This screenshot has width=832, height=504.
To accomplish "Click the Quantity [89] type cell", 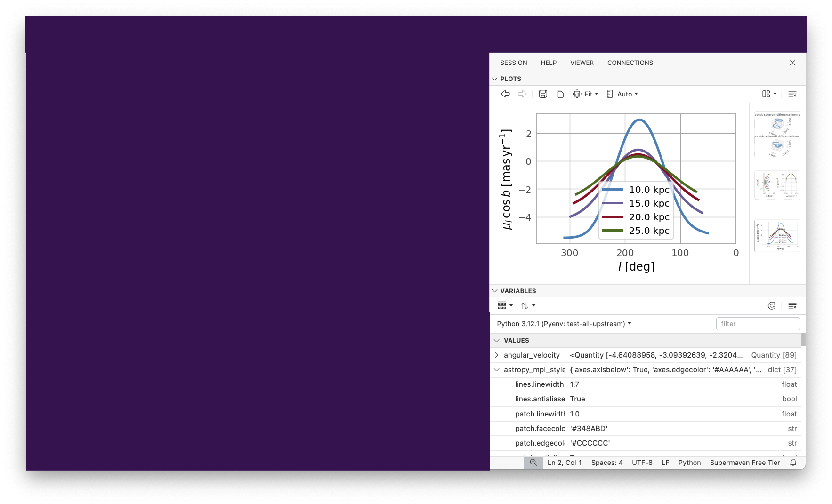I will (x=774, y=355).
